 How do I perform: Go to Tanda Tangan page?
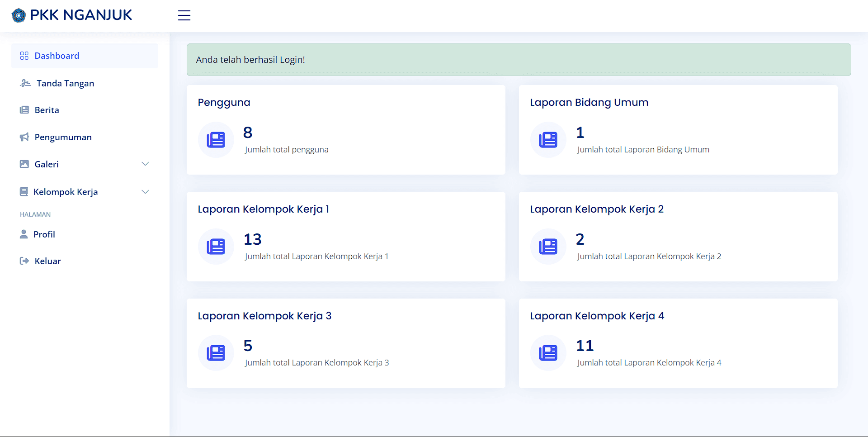pyautogui.click(x=65, y=83)
